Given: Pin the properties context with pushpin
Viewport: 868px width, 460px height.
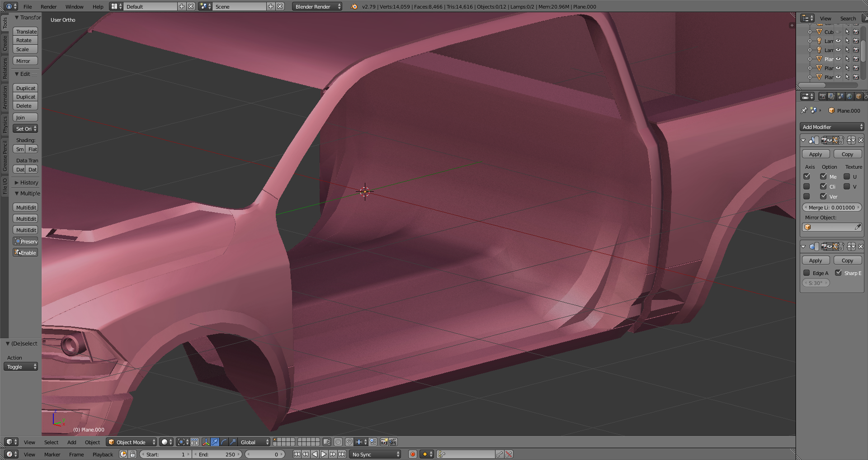Looking at the screenshot, I should coord(804,110).
